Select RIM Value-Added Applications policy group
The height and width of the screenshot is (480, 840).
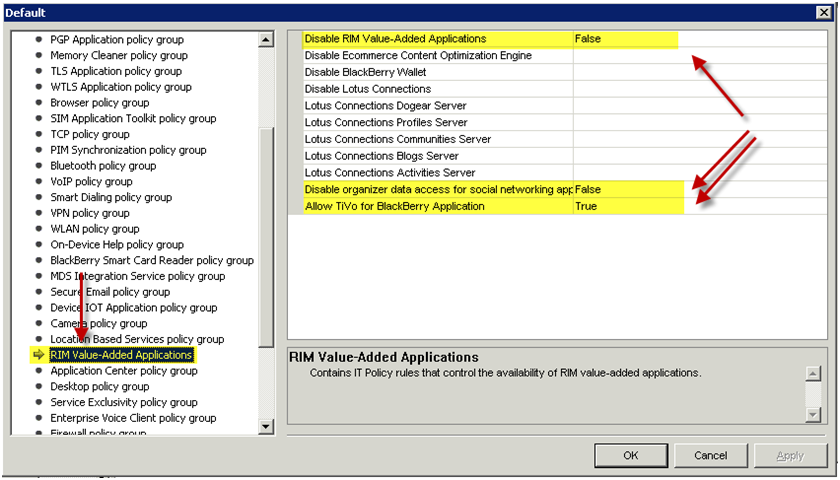(x=122, y=355)
